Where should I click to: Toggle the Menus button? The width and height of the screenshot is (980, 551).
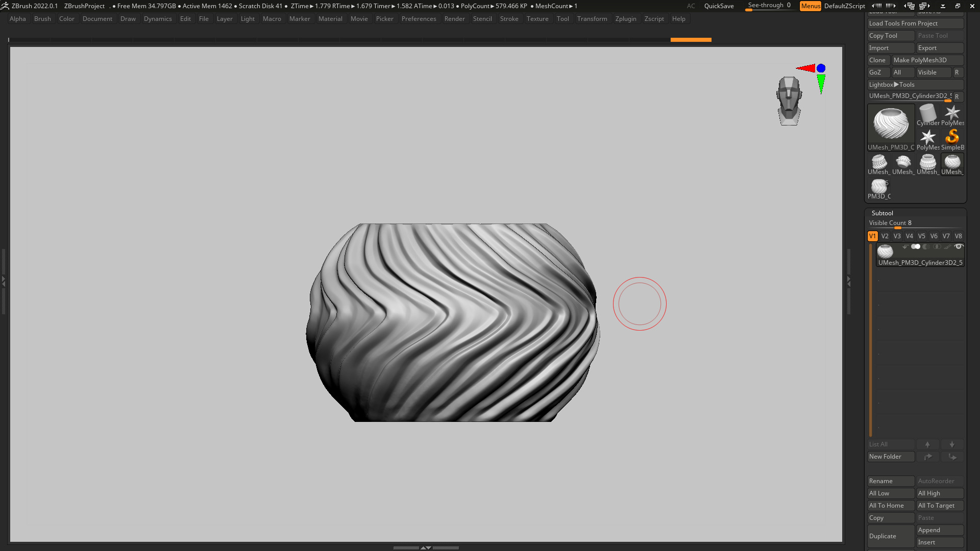[x=811, y=6]
